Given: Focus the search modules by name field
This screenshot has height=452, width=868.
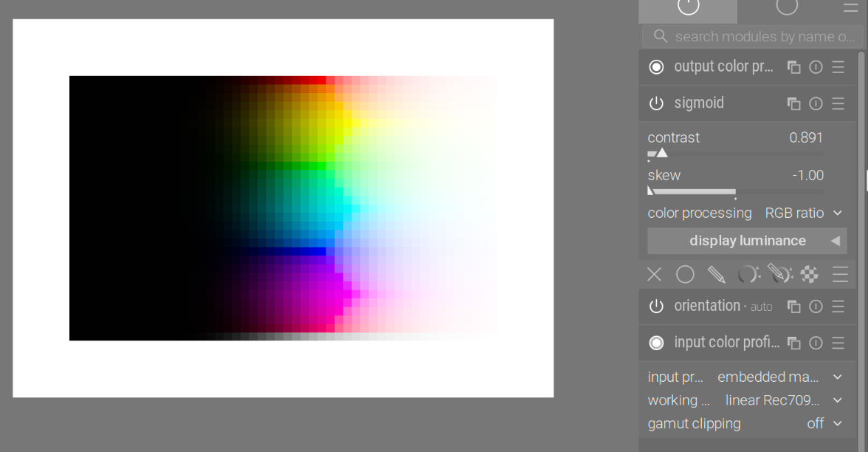Looking at the screenshot, I should tap(751, 37).
